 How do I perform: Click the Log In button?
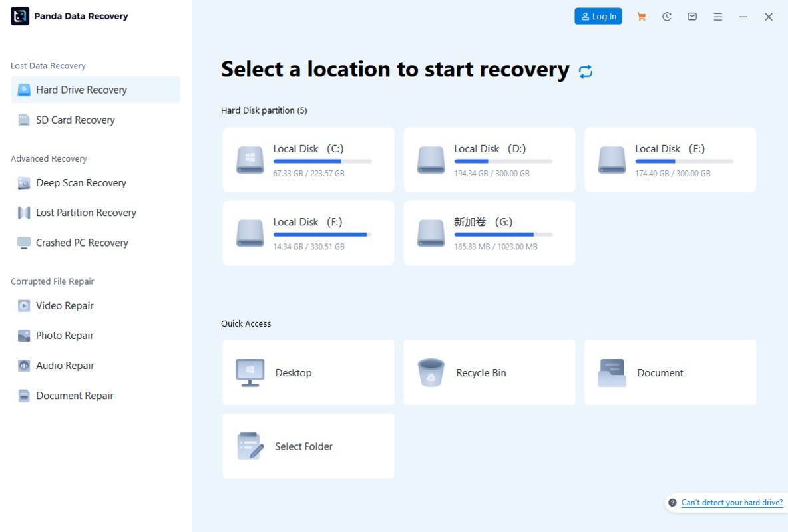click(x=598, y=17)
